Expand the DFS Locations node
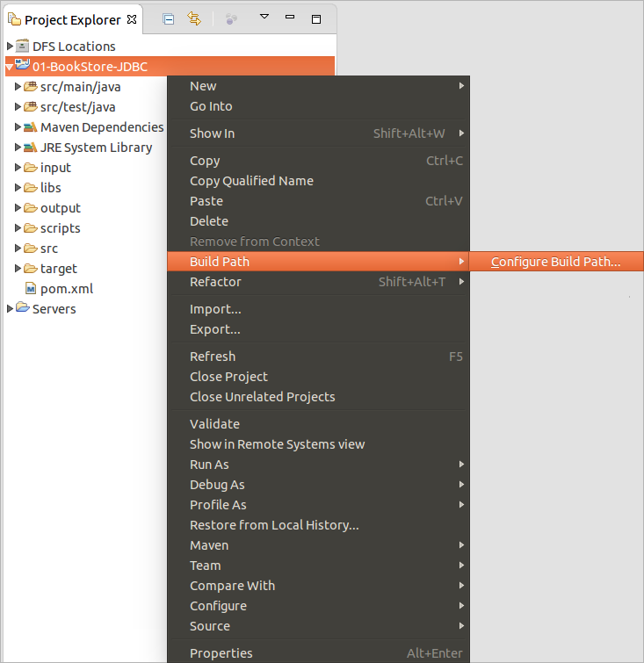644x663 pixels. tap(11, 46)
